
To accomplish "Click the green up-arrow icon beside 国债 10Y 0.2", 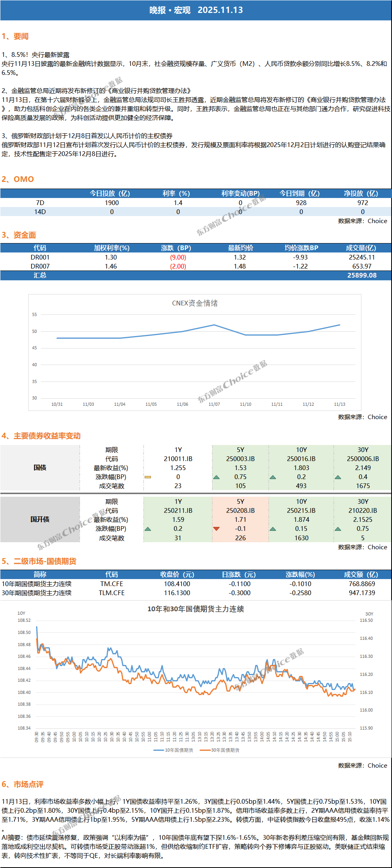I will coord(273,477).
